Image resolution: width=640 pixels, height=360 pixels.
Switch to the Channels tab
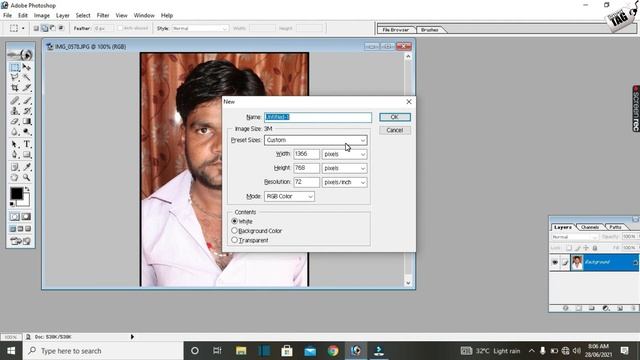pos(589,227)
